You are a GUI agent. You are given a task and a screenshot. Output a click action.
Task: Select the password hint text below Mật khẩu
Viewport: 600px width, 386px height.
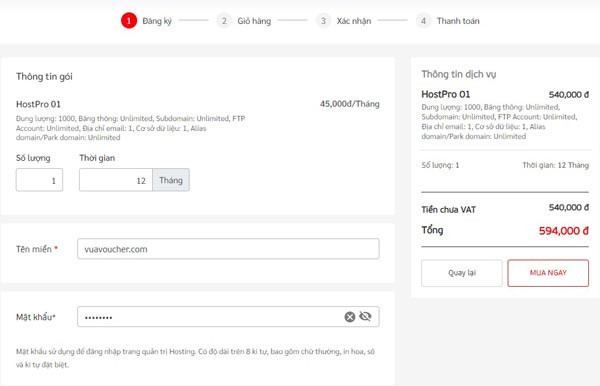pyautogui.click(x=195, y=358)
